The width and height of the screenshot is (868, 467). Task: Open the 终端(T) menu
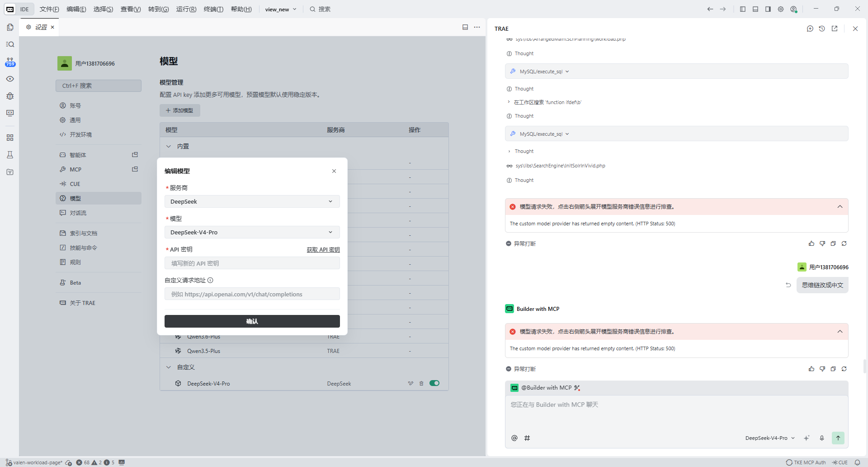(213, 9)
